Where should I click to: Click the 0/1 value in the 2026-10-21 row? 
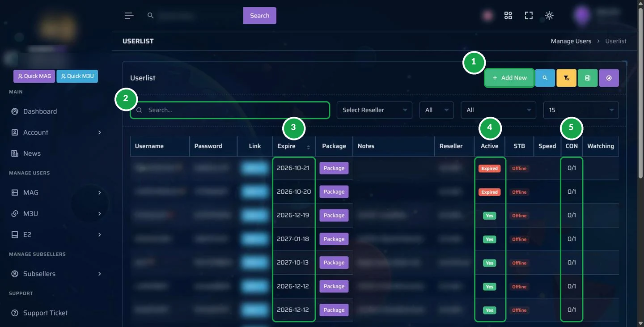[572, 168]
